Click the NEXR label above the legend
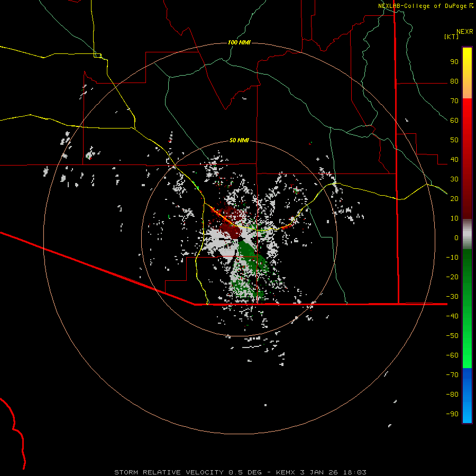Viewport: 476px width, 476px height. 465,32
